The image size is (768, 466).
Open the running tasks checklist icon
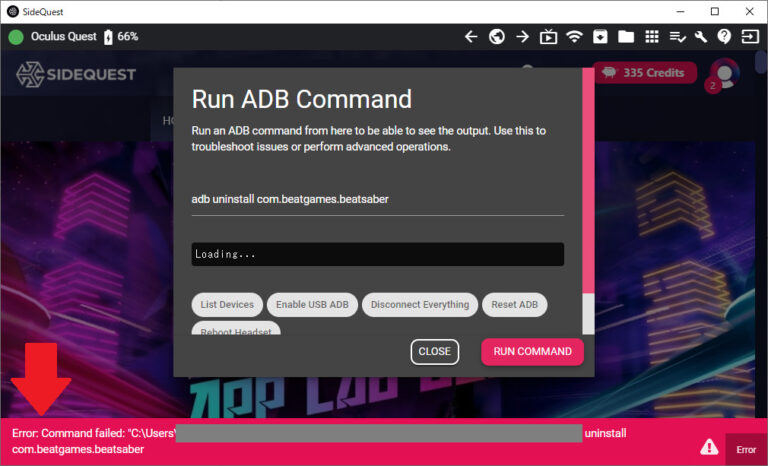[677, 37]
